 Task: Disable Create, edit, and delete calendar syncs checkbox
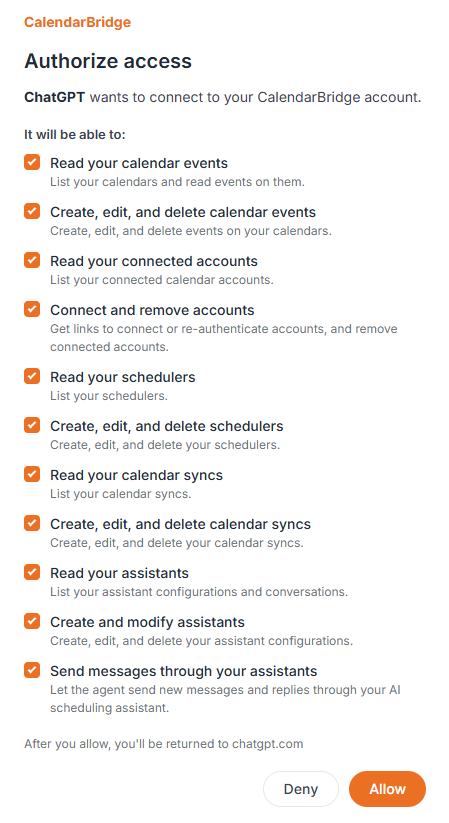pos(32,523)
